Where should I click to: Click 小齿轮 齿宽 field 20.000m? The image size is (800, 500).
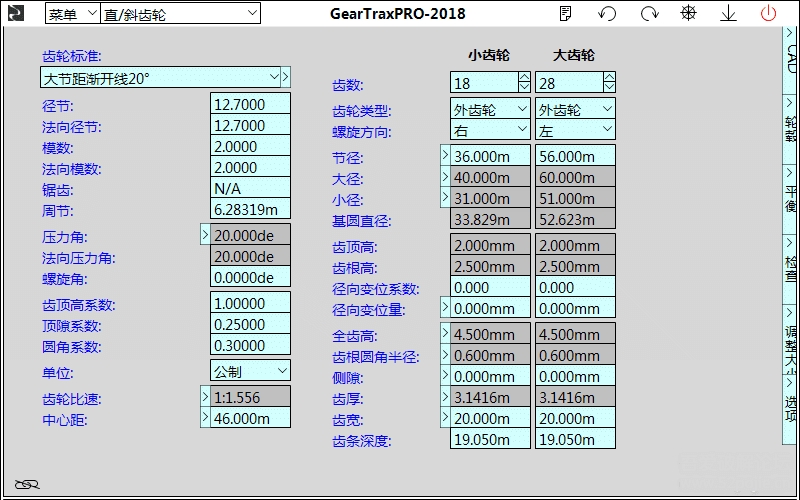(490, 417)
